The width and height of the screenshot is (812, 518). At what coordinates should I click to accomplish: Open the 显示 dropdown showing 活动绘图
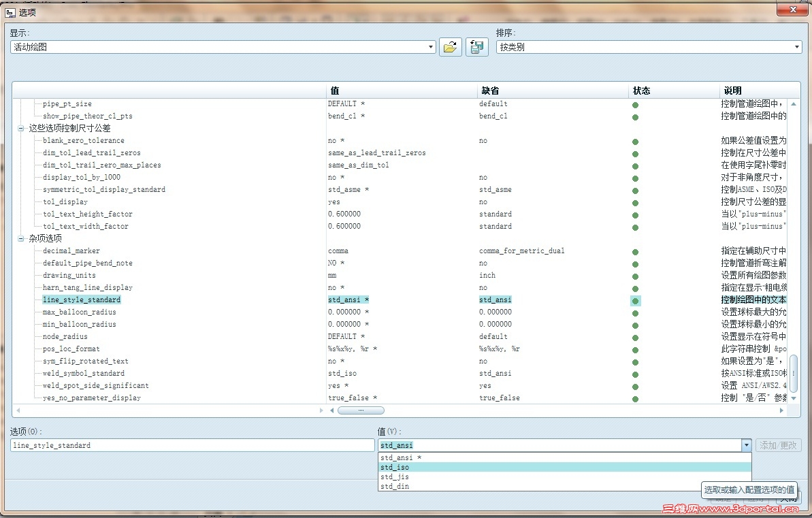click(x=223, y=47)
